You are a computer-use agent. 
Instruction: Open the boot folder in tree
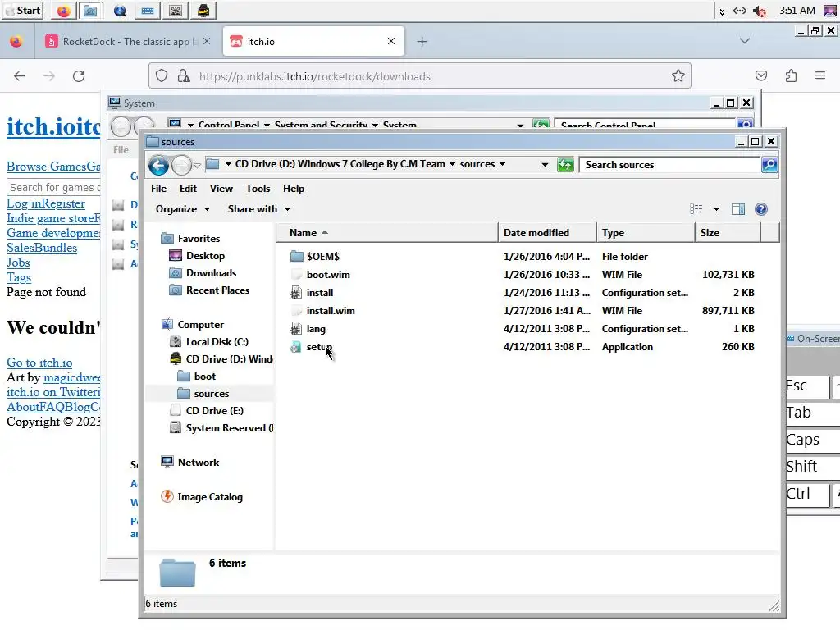coord(204,377)
